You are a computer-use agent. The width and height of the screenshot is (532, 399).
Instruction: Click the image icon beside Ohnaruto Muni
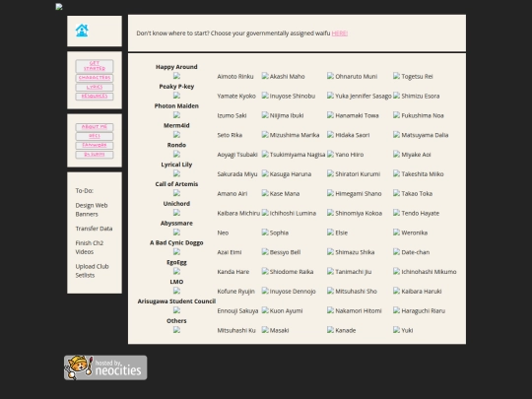[x=330, y=76]
